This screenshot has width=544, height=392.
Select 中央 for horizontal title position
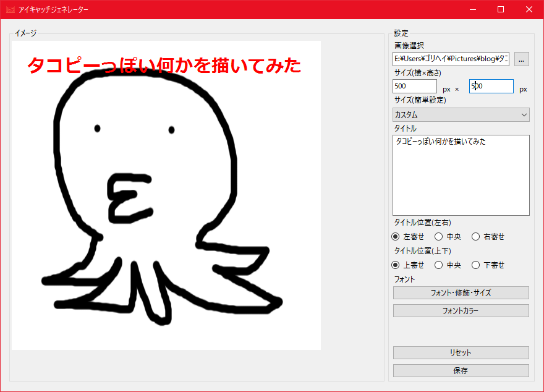click(x=448, y=237)
